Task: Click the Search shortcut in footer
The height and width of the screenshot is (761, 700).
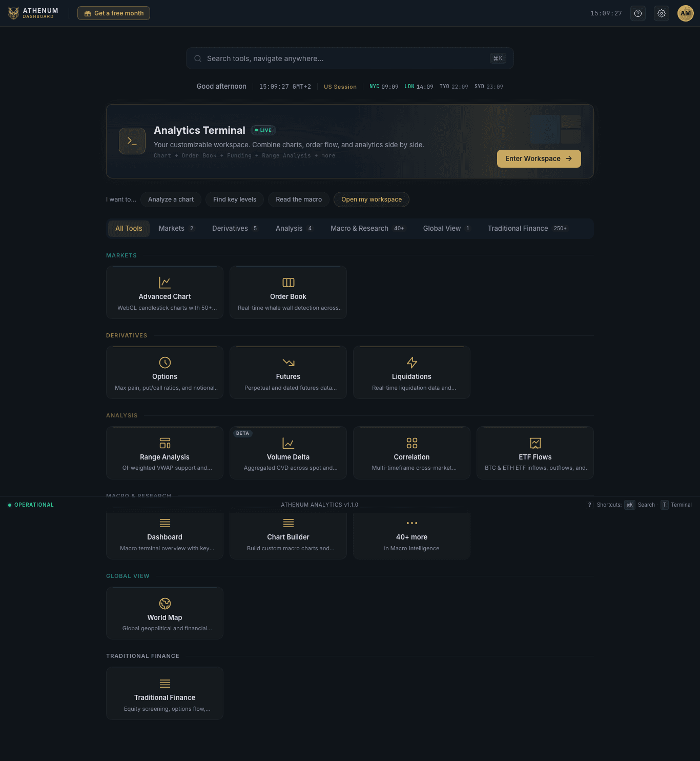Action: click(x=640, y=505)
